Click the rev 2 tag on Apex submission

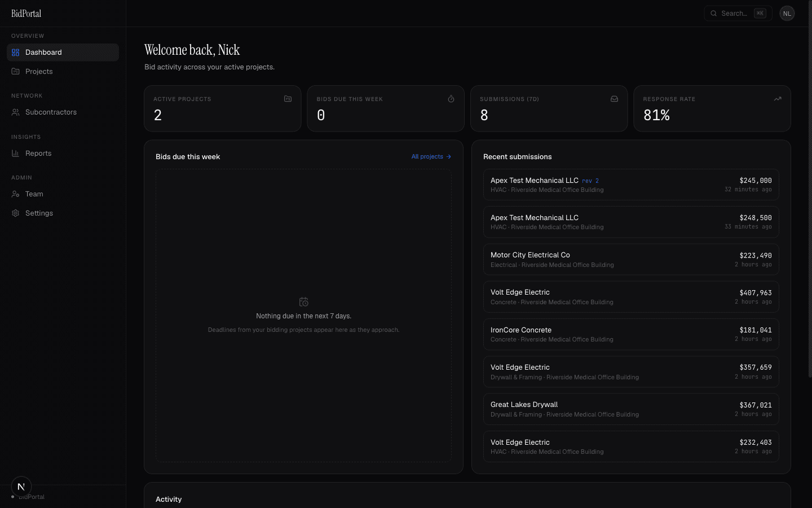click(590, 181)
